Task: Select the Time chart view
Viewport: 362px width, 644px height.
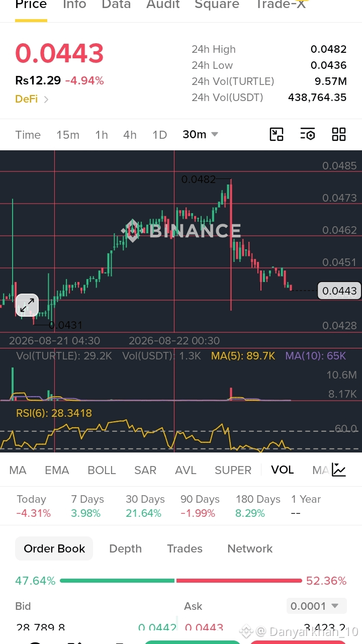Action: [x=28, y=135]
